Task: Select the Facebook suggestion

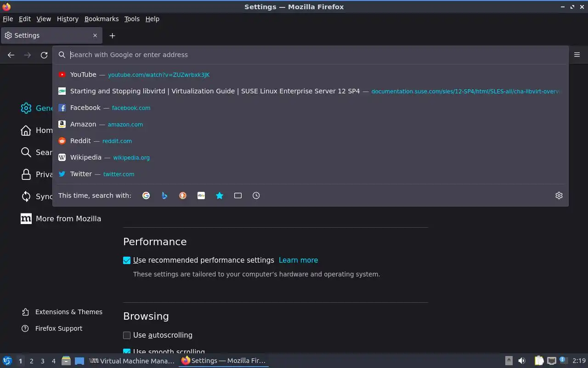Action: click(311, 108)
